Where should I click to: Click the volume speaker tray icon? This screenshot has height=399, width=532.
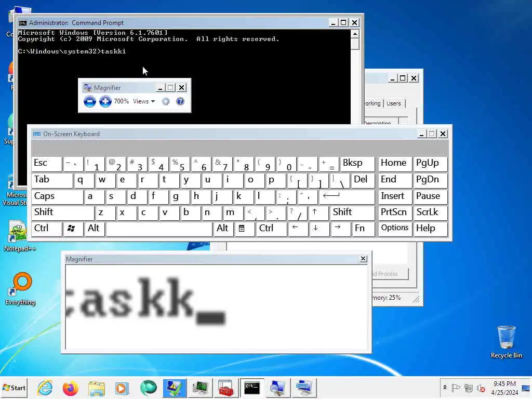point(481,388)
